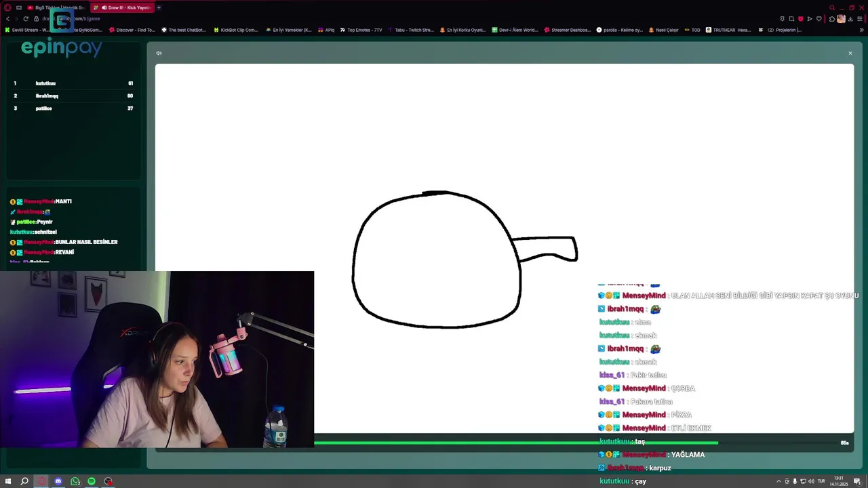Click MenseyMind MANTI chat message
Screen dimensions: 868x488
pos(41,201)
